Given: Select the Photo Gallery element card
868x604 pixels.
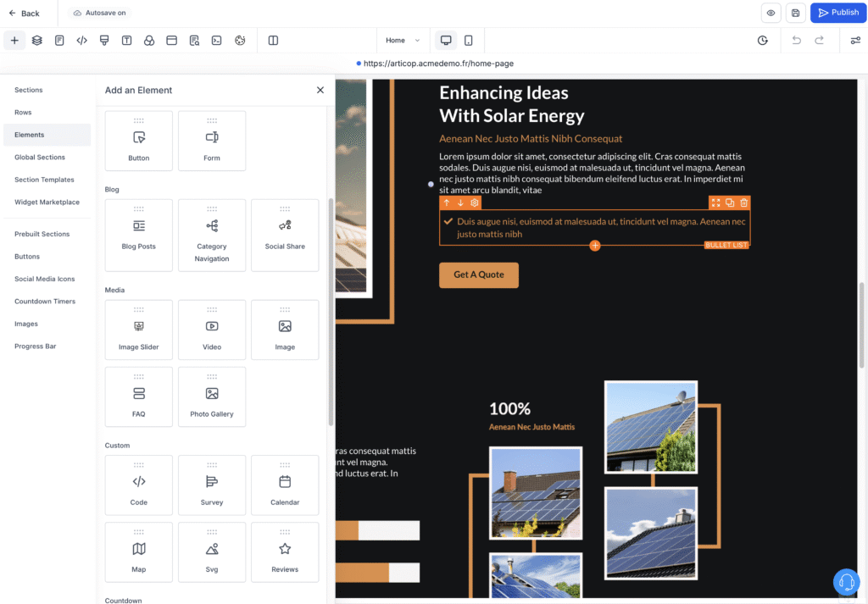Looking at the screenshot, I should (x=211, y=397).
